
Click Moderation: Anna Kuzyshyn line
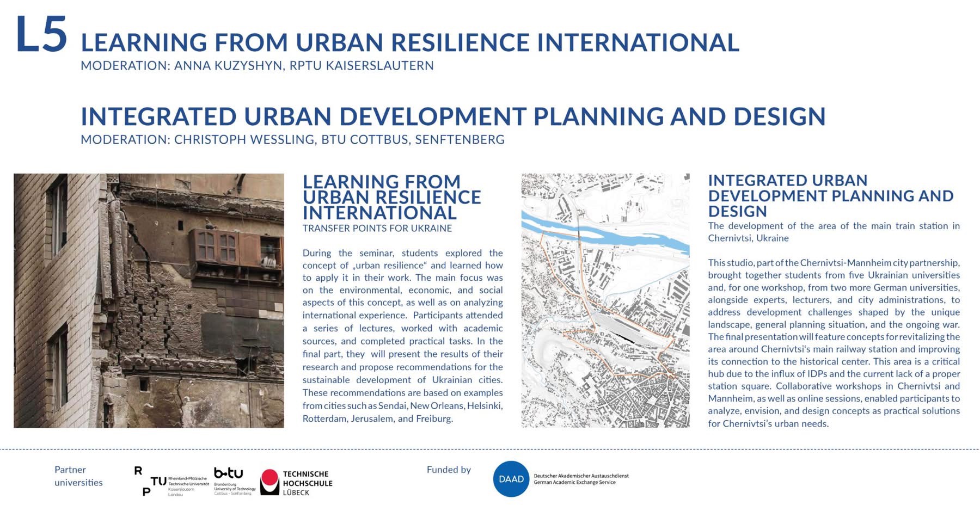click(x=257, y=65)
